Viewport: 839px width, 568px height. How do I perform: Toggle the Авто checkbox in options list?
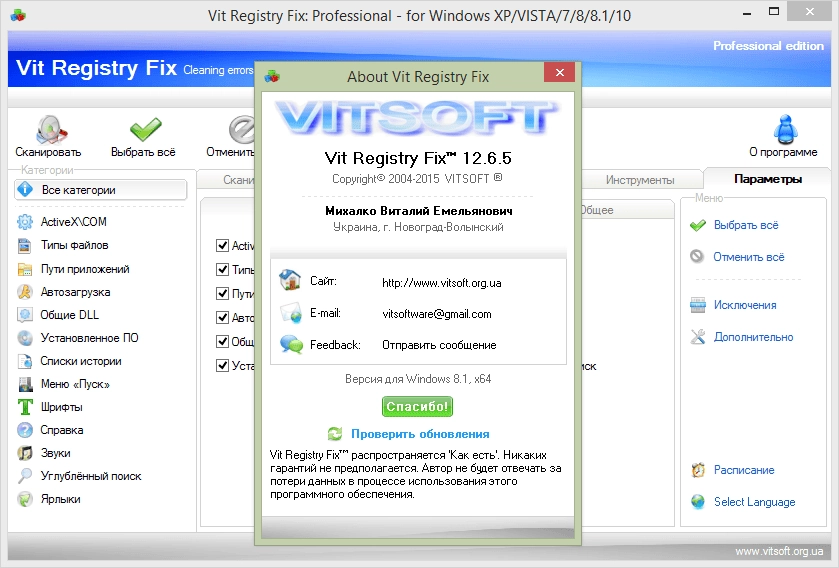223,318
